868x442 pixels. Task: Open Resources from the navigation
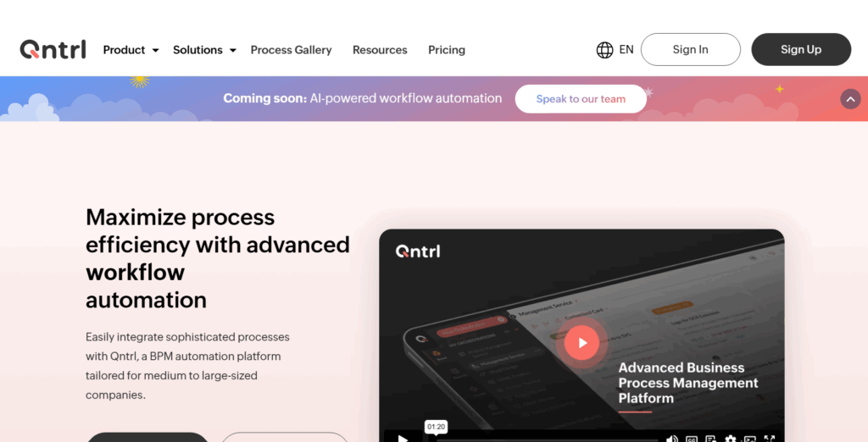pos(380,50)
